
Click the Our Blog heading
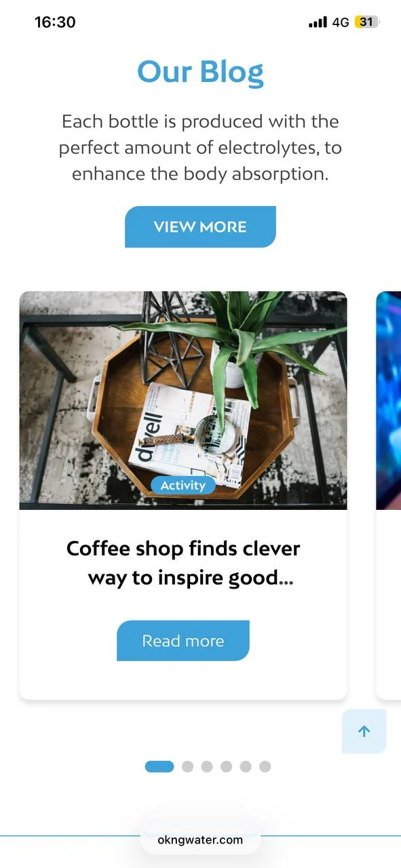[x=200, y=72]
